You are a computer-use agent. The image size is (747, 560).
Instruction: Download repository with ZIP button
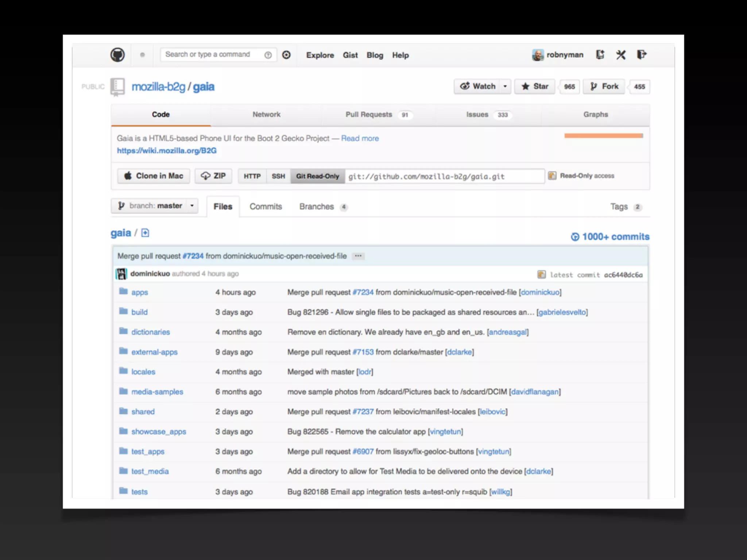213,176
